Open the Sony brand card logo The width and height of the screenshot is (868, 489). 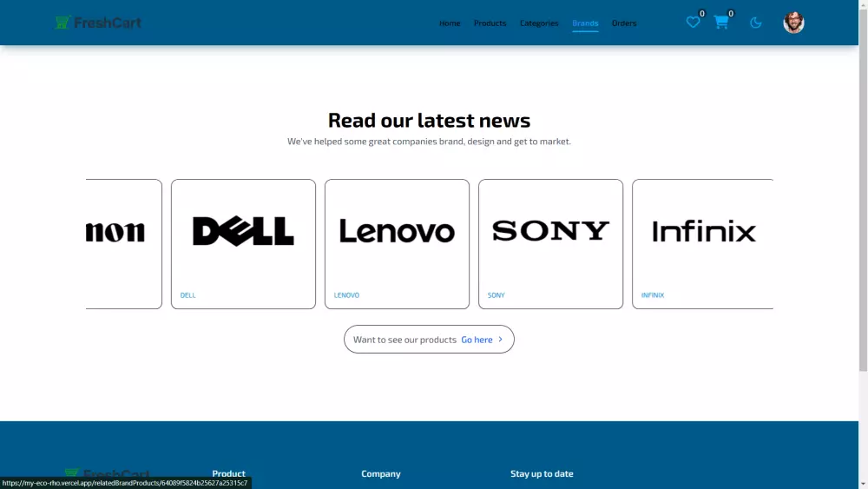coord(550,230)
